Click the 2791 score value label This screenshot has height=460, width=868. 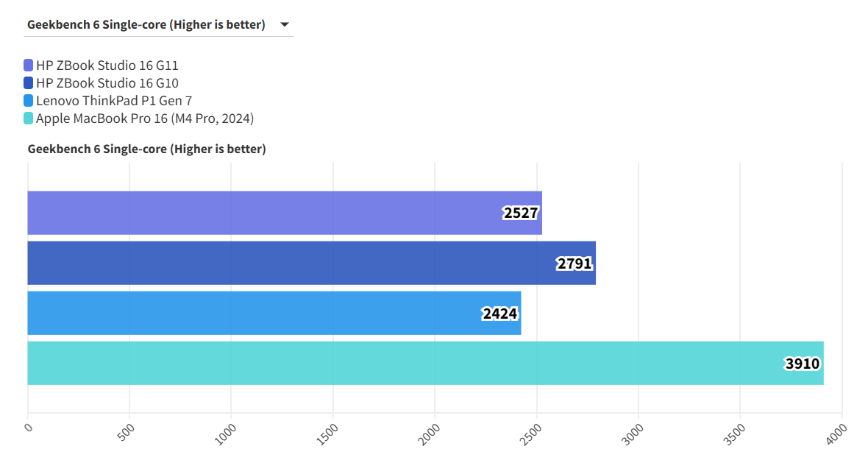point(574,263)
